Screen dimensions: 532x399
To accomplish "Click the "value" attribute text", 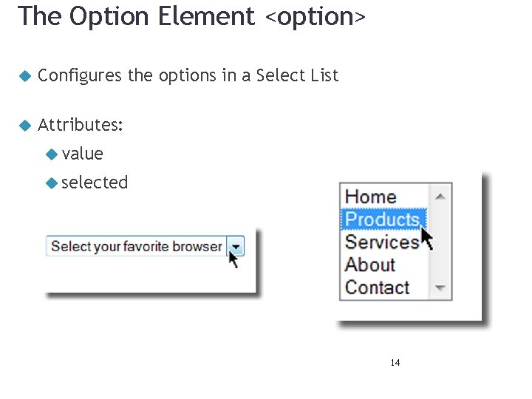I will click(83, 154).
